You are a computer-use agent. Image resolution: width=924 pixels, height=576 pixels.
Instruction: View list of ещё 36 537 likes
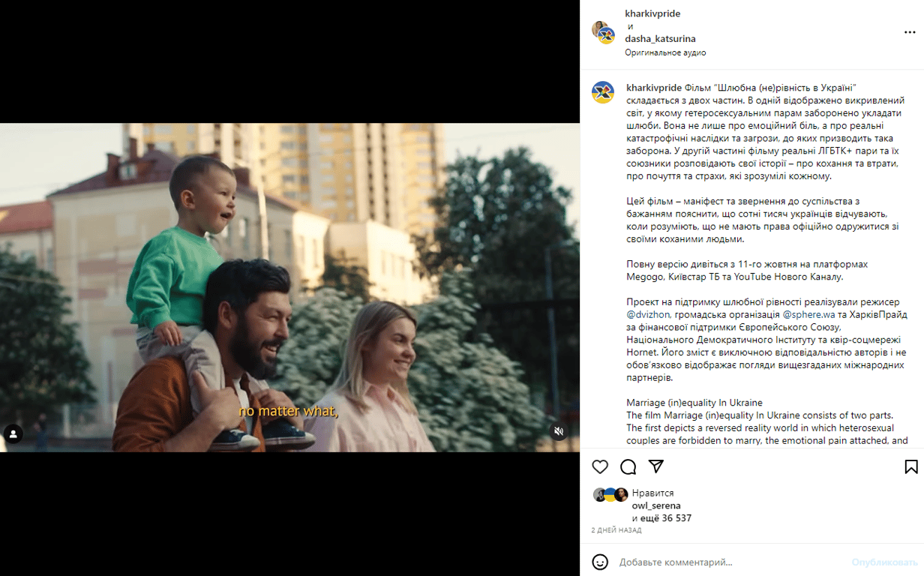tap(661, 518)
